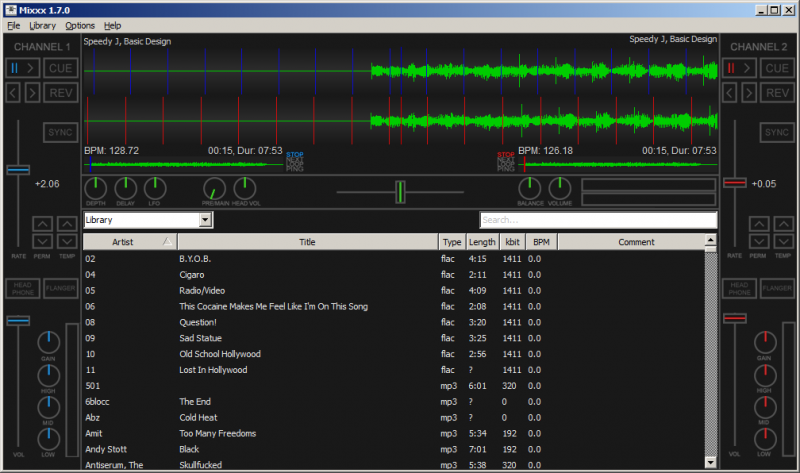Click Channel 2 temporary rate down arrow
The width and height of the screenshot is (800, 473).
[x=784, y=241]
